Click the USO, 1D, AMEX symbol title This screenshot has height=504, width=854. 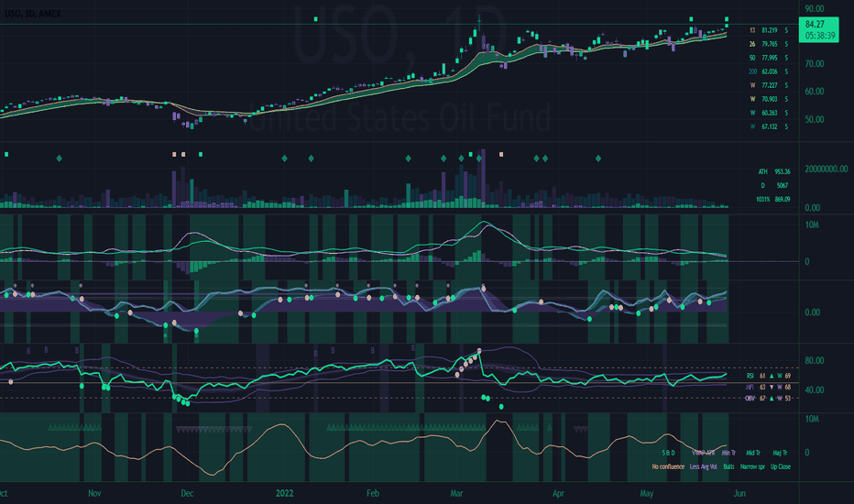(33, 14)
